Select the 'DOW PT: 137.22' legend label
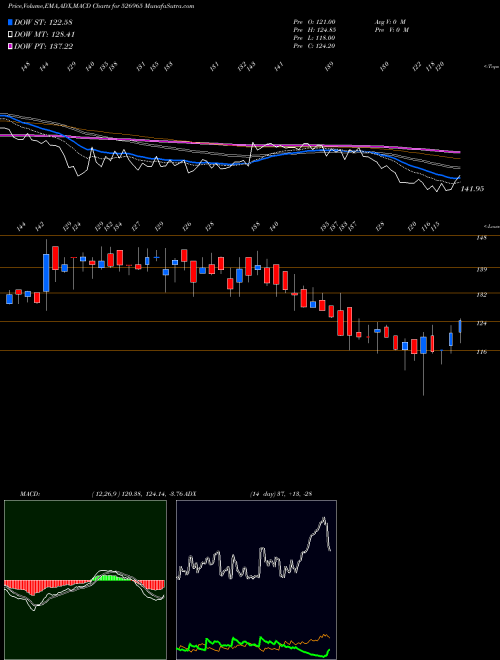 (x=44, y=47)
